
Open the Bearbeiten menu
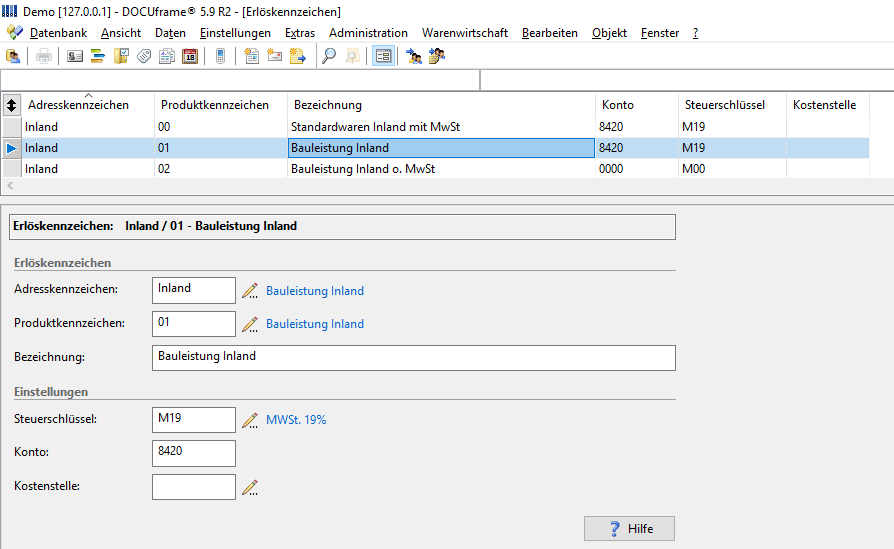point(550,33)
